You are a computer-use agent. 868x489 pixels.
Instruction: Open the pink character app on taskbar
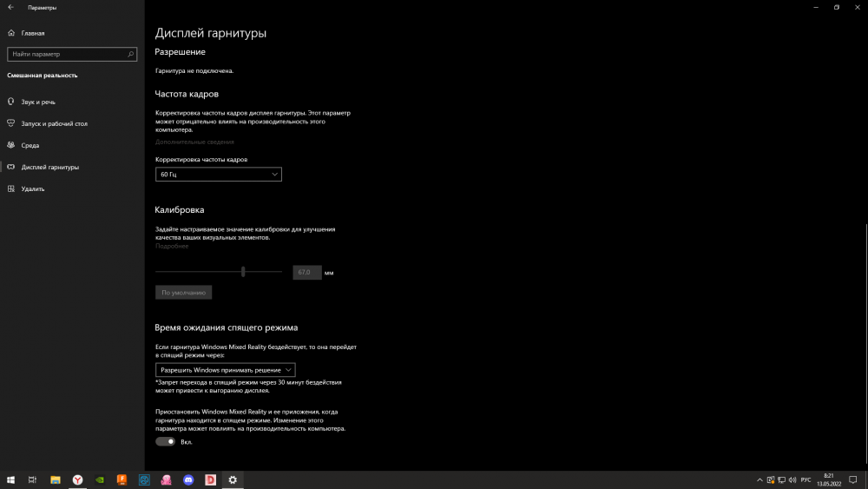tap(166, 480)
